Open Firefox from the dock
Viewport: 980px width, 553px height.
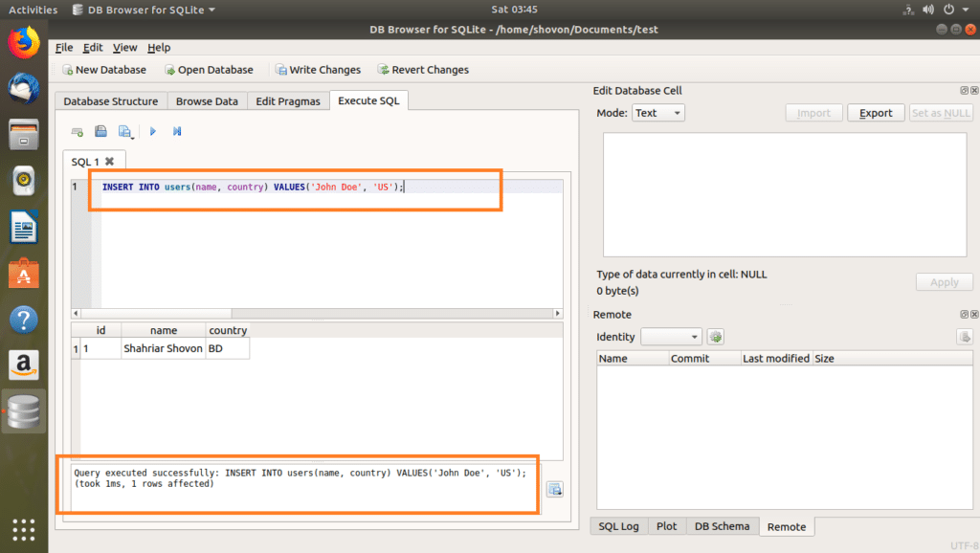coord(24,43)
